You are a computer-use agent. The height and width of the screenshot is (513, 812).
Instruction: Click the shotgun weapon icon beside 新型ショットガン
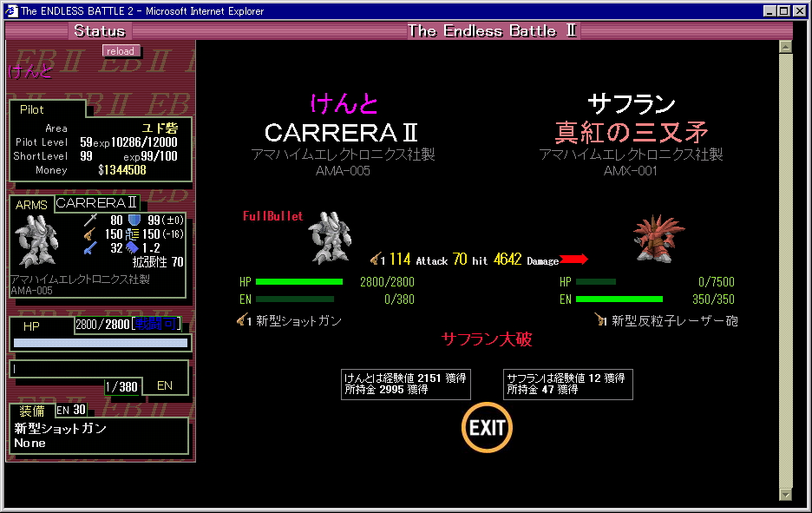[x=244, y=320]
